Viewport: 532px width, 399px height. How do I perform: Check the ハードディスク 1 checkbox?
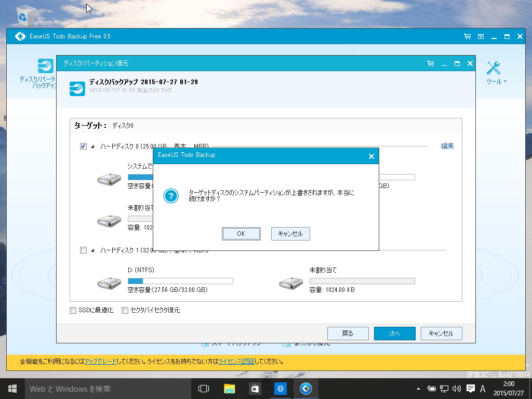click(83, 250)
